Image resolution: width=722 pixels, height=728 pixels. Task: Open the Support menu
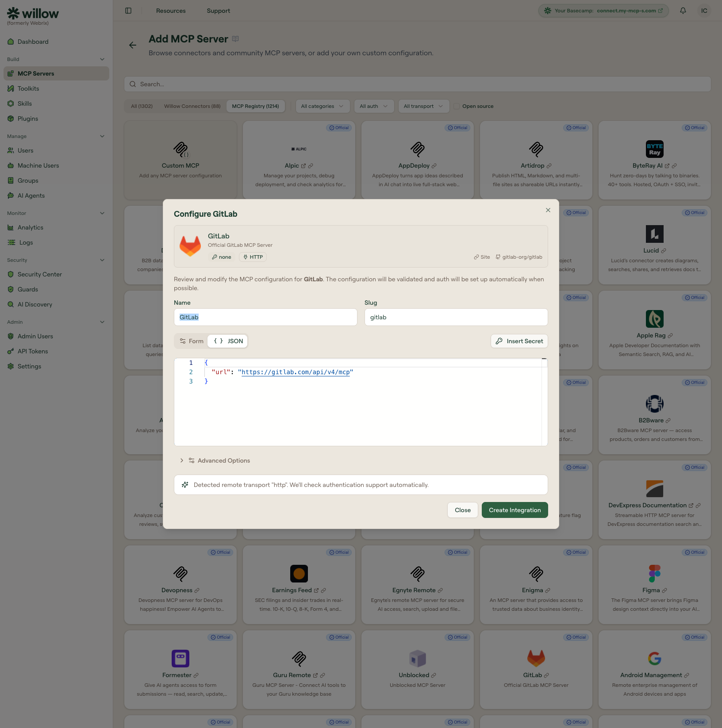point(219,11)
